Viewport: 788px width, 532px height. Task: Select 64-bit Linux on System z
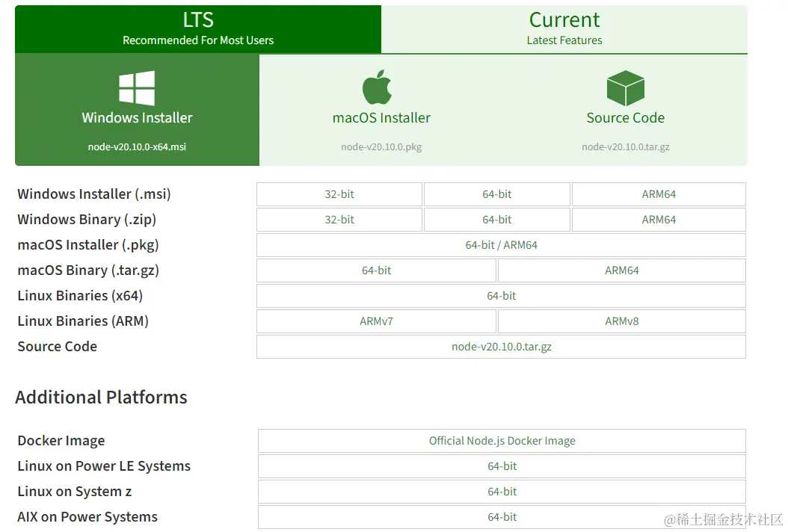[x=502, y=492]
